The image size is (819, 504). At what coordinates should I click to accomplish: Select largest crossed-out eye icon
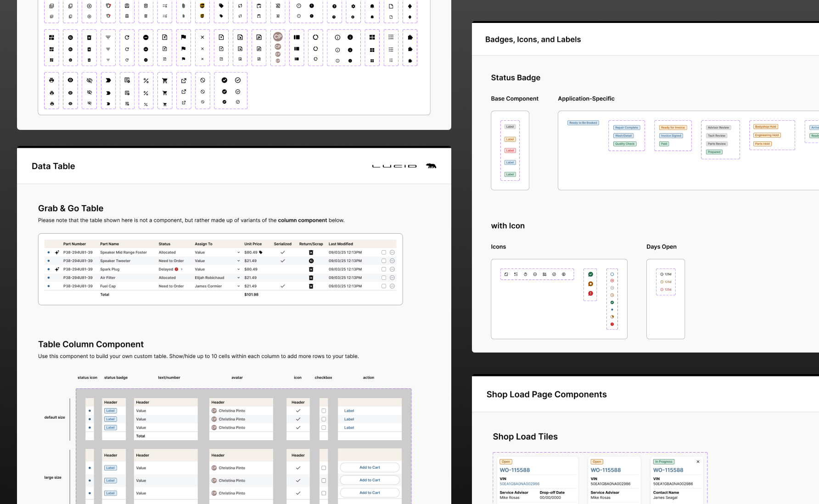click(x=90, y=80)
